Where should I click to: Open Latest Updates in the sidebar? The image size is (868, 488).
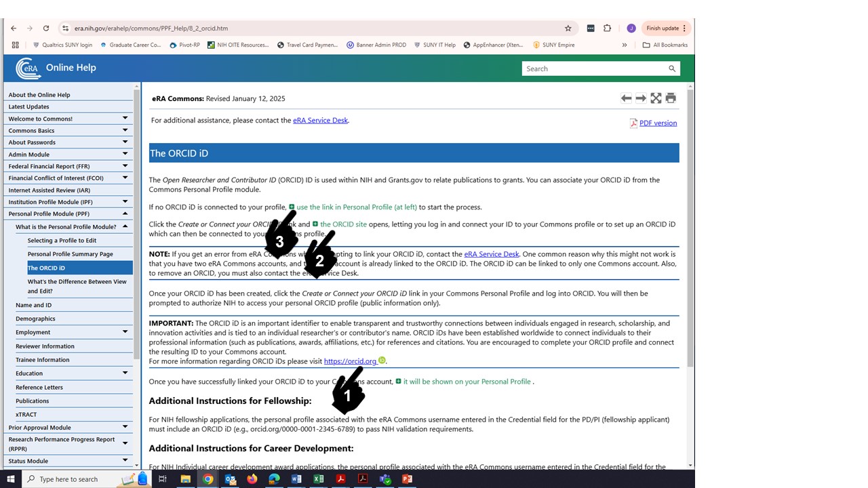28,107
